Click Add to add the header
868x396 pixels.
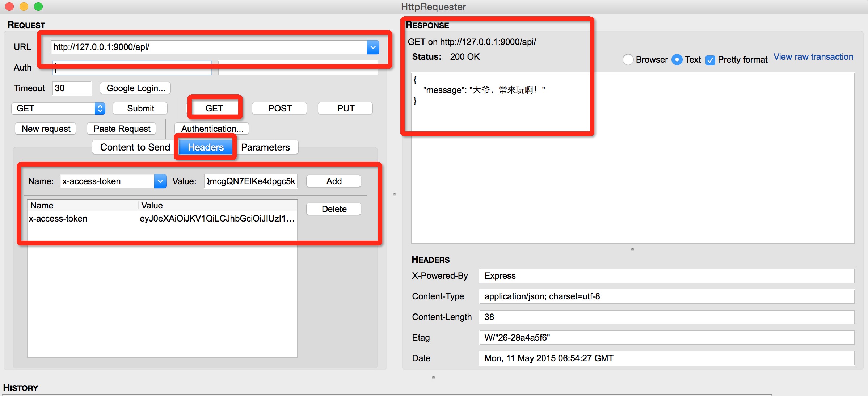tap(333, 181)
